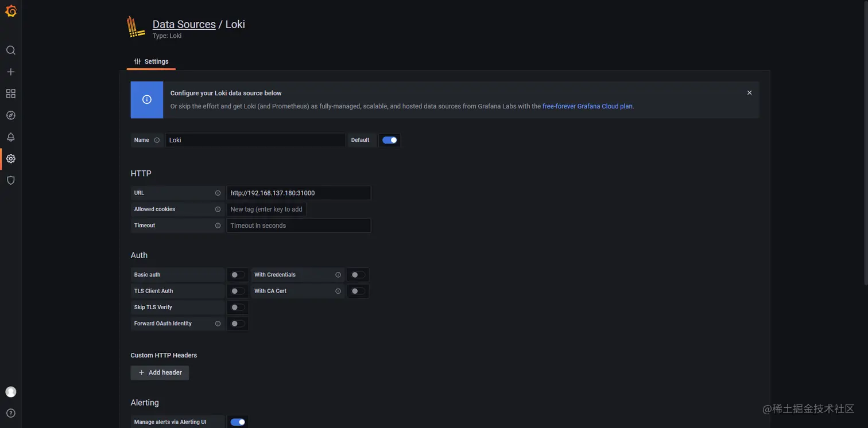Enable Basic auth switch

(238, 275)
